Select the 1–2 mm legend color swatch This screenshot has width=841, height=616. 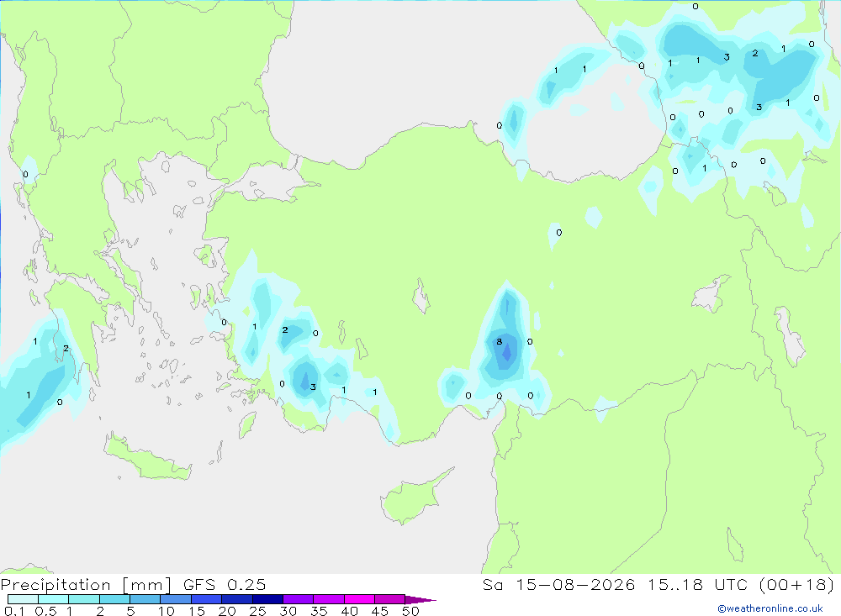(x=84, y=599)
